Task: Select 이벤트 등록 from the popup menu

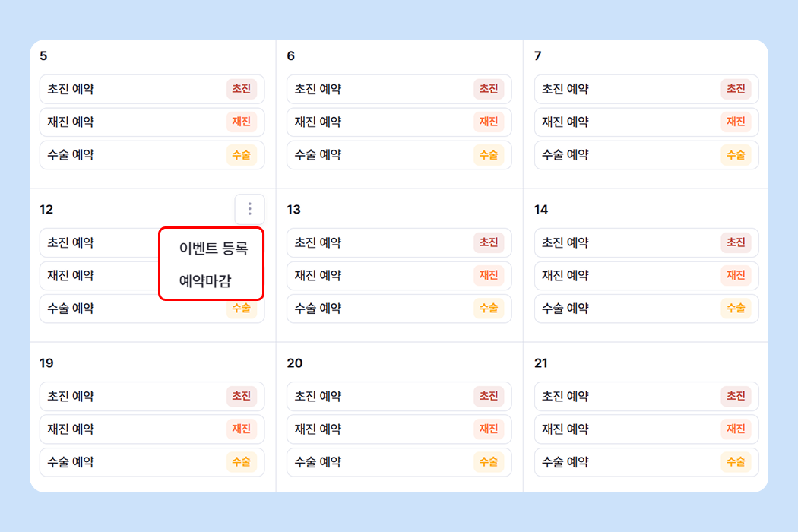Action: pos(213,249)
